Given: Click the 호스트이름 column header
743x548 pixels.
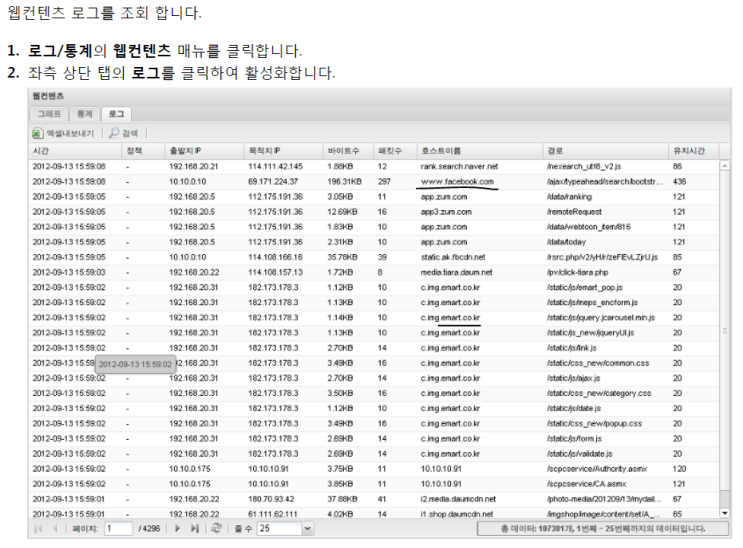Looking at the screenshot, I should tap(479, 151).
